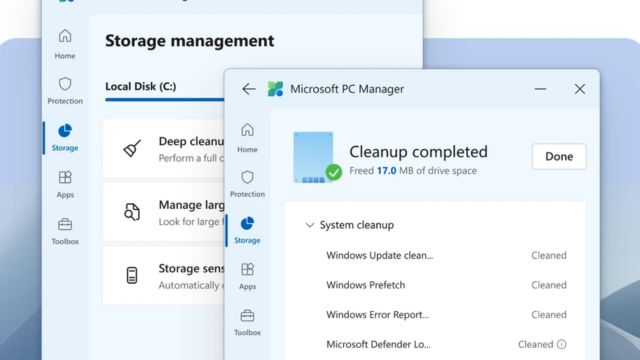Minimize the front PC Manager window
Viewport: 640px width, 360px height.
click(540, 89)
